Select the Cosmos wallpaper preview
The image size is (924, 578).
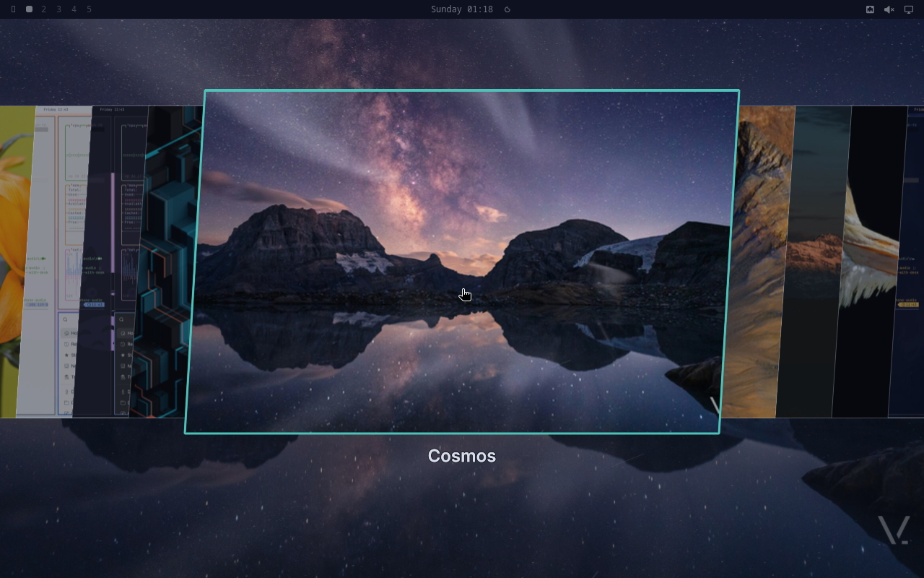pos(462,262)
